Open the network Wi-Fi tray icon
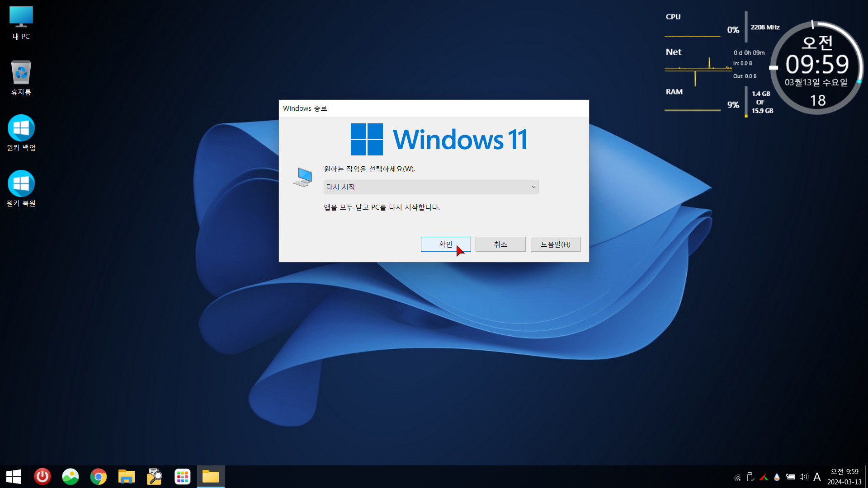This screenshot has width=868, height=488. (x=737, y=477)
